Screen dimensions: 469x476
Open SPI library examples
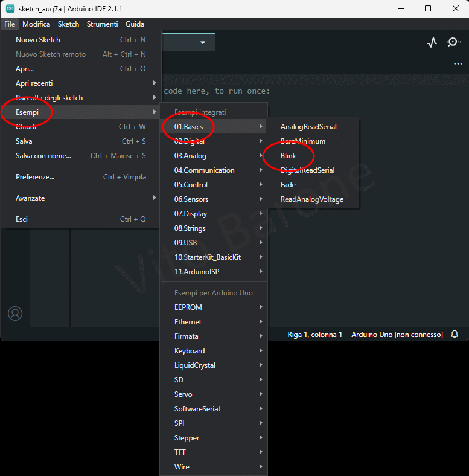point(214,423)
